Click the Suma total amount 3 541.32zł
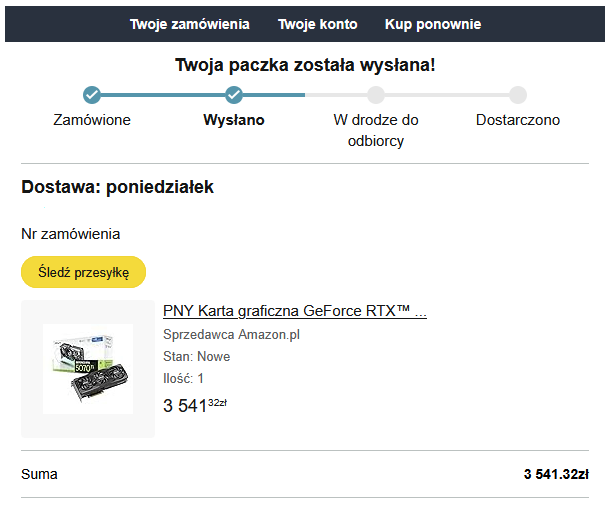Image resolution: width=611 pixels, height=508 pixels. tap(555, 474)
